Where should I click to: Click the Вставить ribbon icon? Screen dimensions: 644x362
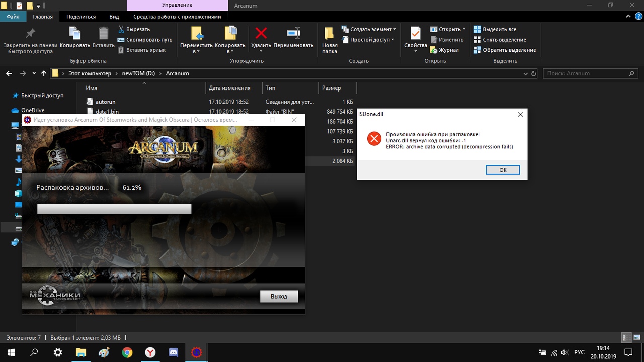[104, 34]
